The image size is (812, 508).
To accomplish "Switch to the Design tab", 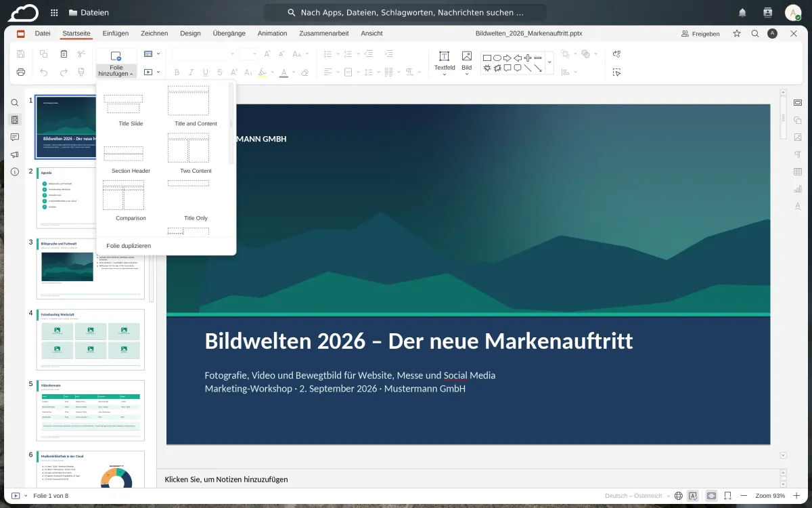I will [x=190, y=33].
